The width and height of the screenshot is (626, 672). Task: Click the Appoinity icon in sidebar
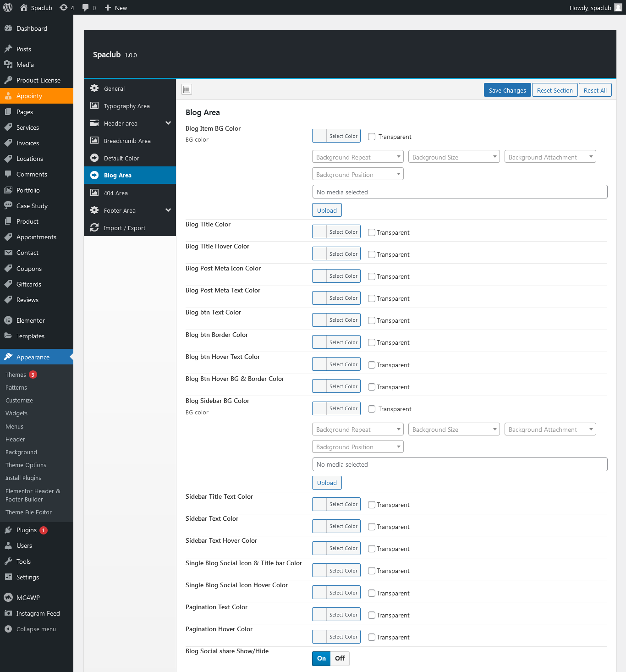click(x=8, y=95)
